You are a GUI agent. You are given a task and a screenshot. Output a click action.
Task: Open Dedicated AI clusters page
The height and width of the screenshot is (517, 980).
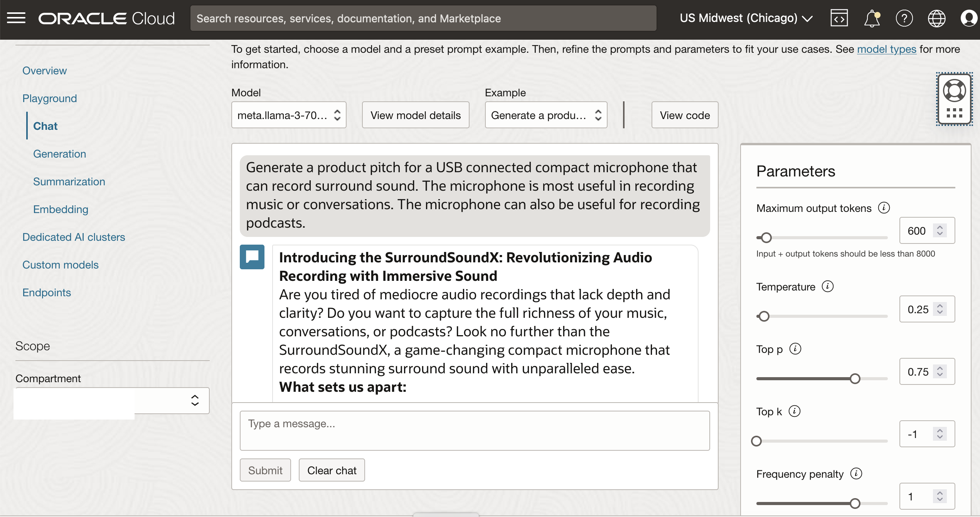[74, 237]
